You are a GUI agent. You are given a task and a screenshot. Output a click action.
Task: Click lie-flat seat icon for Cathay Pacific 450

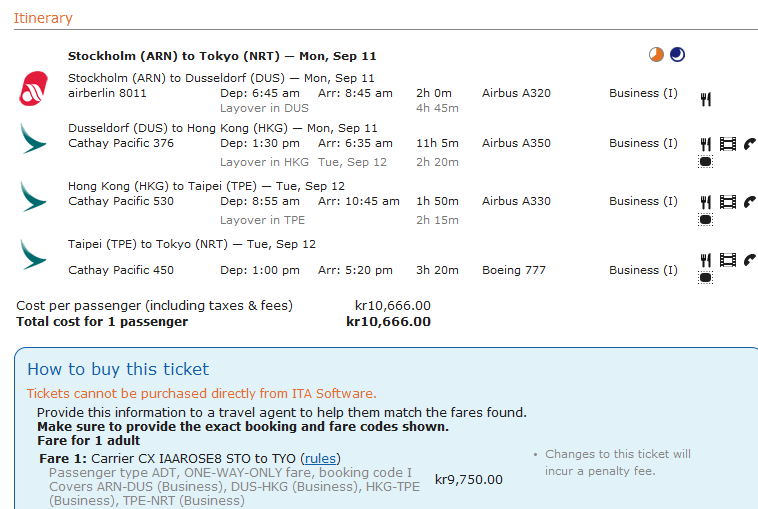[x=706, y=277]
